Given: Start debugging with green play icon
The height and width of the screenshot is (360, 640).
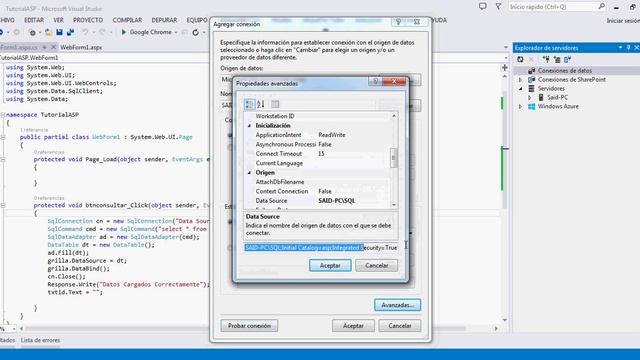Looking at the screenshot, I should click(x=124, y=32).
